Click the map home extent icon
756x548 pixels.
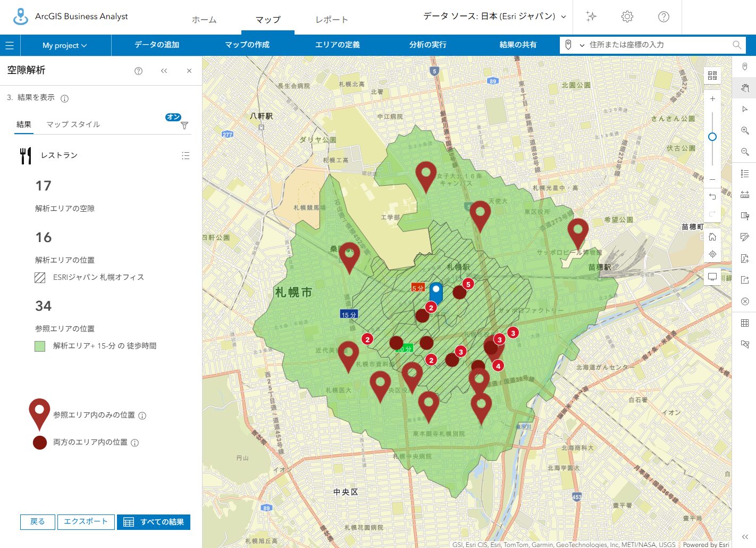712,237
